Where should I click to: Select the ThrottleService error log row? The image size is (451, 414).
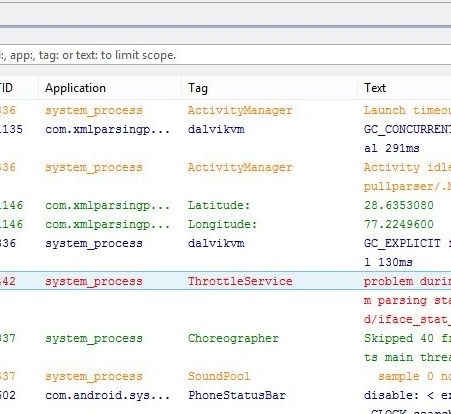[225, 281]
